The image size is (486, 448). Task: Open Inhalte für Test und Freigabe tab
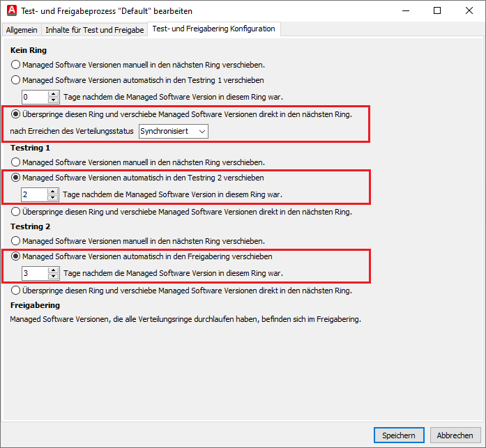point(95,30)
